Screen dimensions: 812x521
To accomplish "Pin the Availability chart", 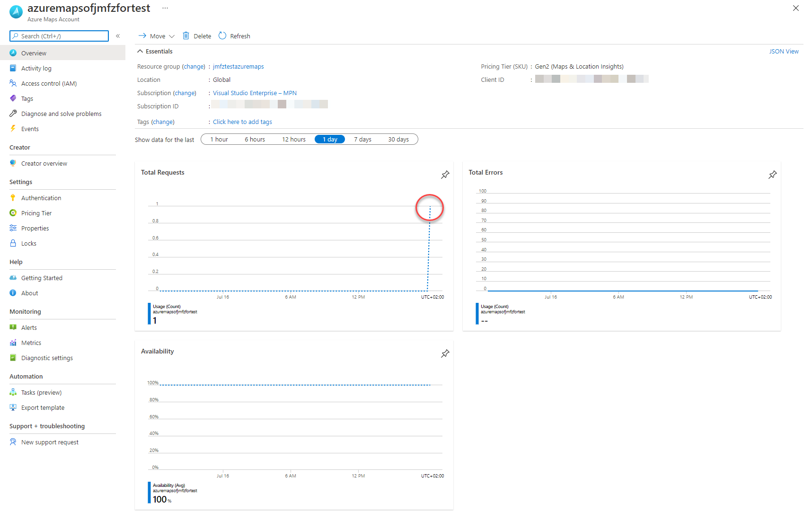I will [x=445, y=353].
